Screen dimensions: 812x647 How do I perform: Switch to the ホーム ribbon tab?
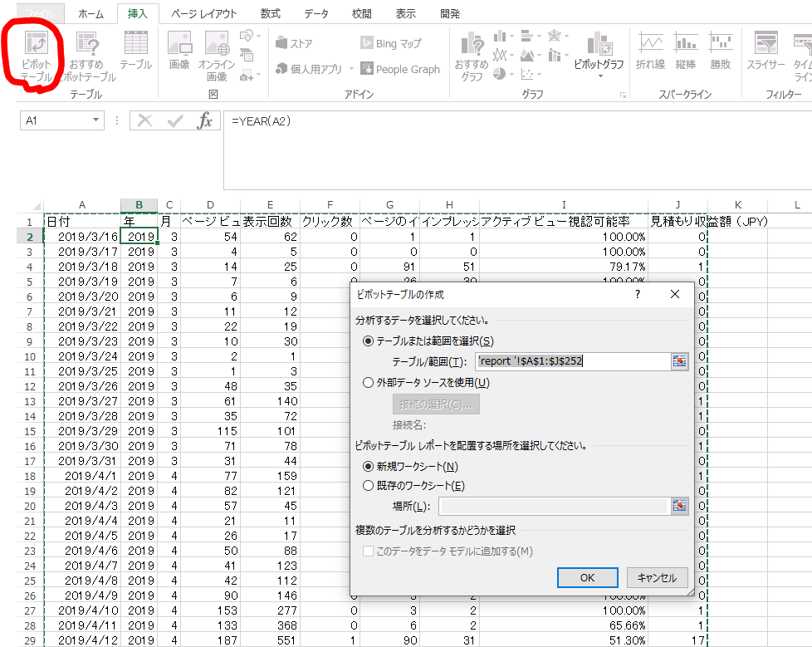pyautogui.click(x=90, y=14)
